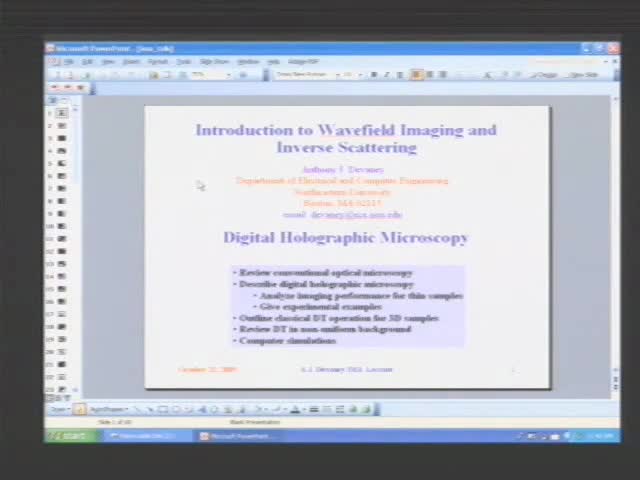Open the Shadow Style options
Viewport: 640px width, 480px height.
(x=353, y=409)
